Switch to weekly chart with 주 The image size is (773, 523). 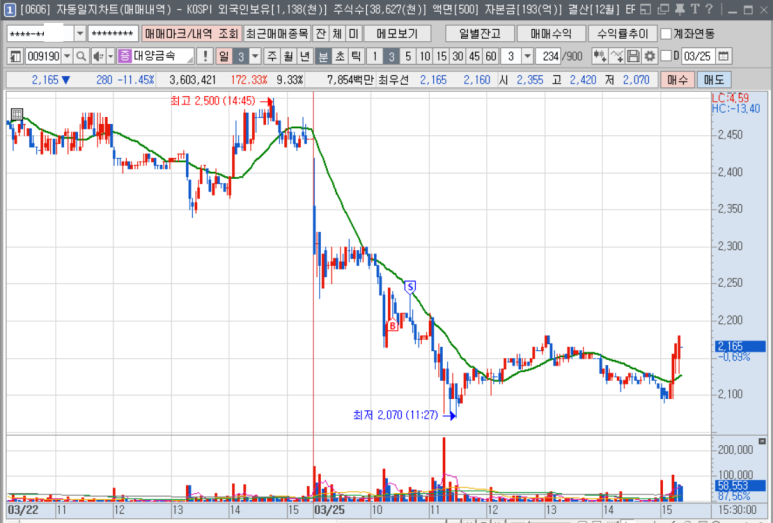click(272, 56)
